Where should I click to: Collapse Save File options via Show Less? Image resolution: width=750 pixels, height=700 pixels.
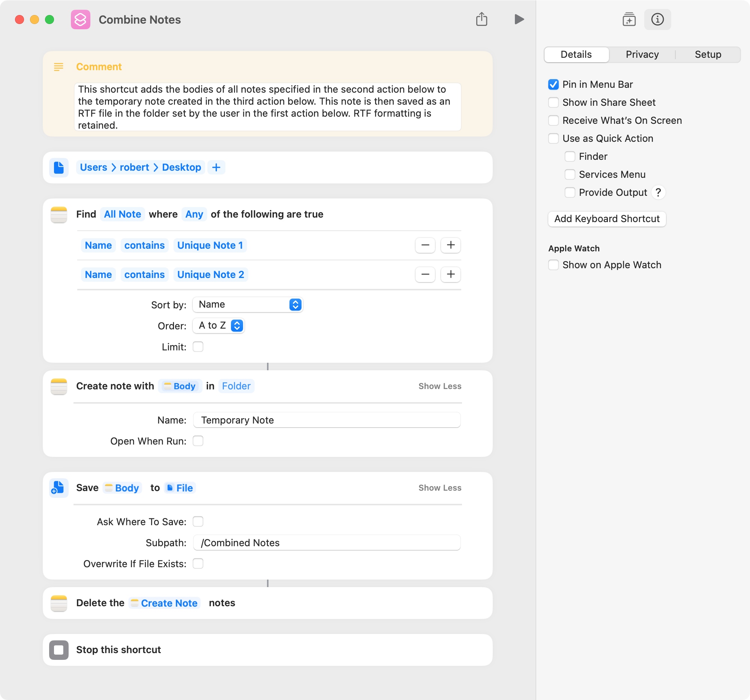tap(440, 488)
